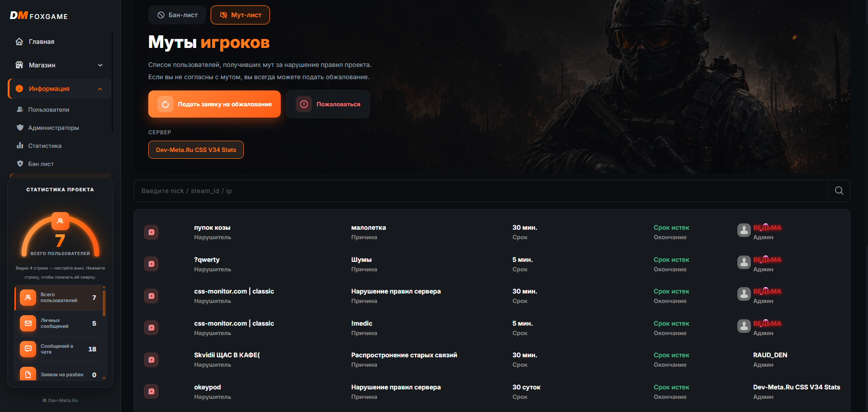Viewport: 868px width, 412px height.
Task: Select the Мут-лист tab
Action: 240,15
